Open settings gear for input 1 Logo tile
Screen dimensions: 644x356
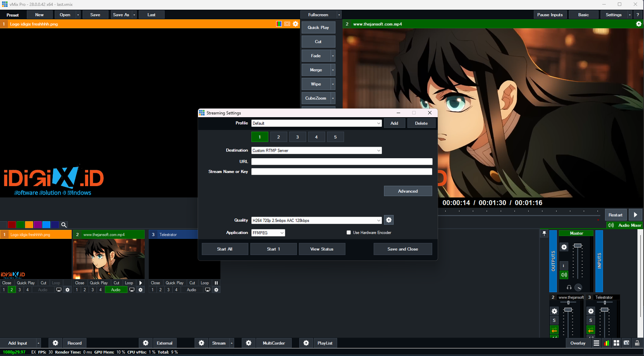tap(67, 290)
